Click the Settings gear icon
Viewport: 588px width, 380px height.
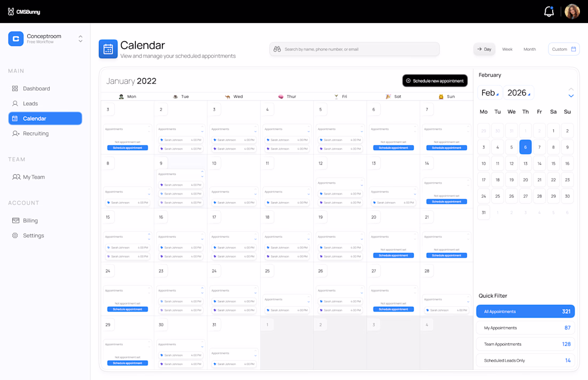click(x=15, y=236)
